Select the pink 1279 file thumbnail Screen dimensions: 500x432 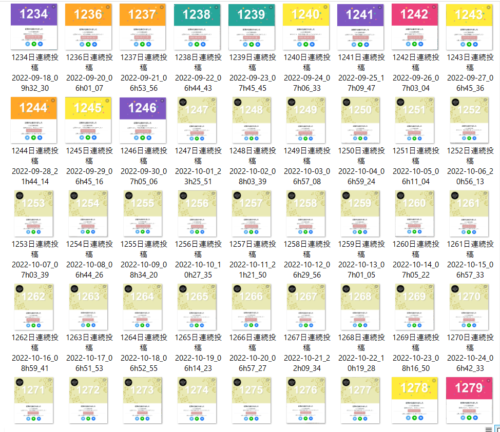(469, 400)
